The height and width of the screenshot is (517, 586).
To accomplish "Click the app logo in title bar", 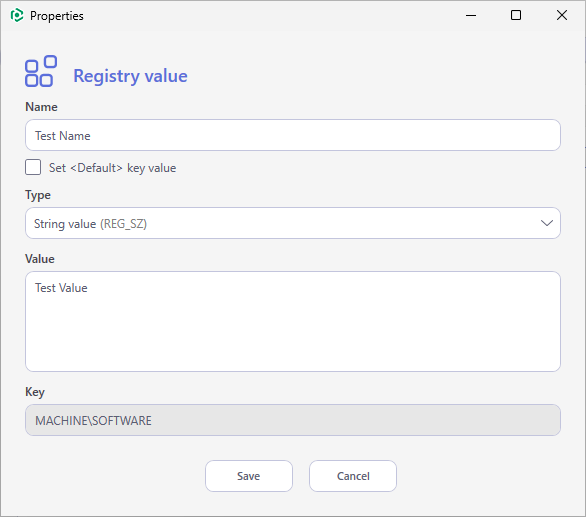I will tap(17, 16).
